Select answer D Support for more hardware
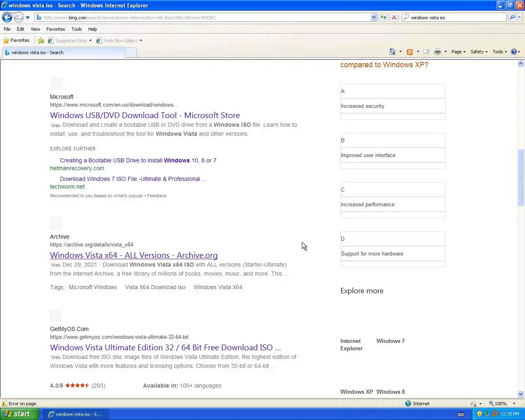This screenshot has width=525, height=420. pyautogui.click(x=393, y=249)
